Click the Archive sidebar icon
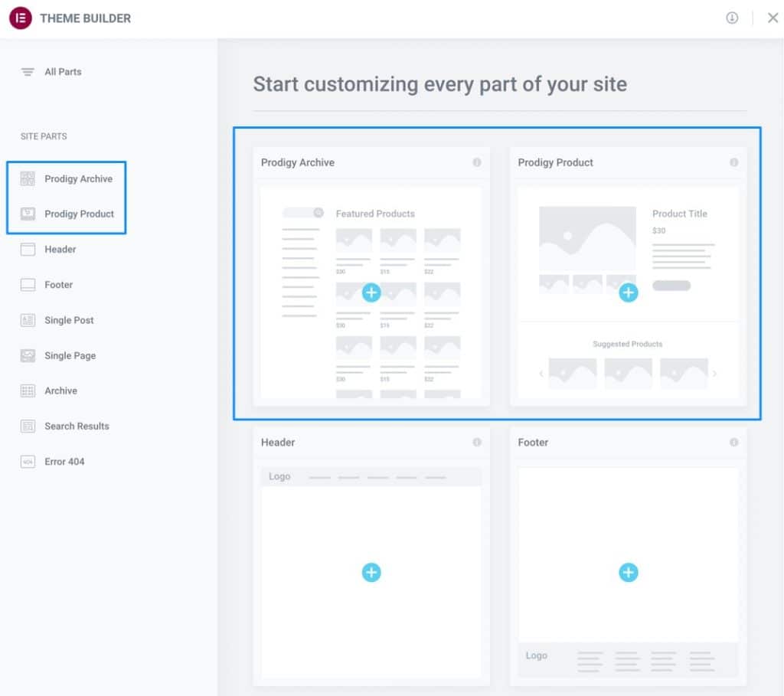This screenshot has width=784, height=696. 28,390
